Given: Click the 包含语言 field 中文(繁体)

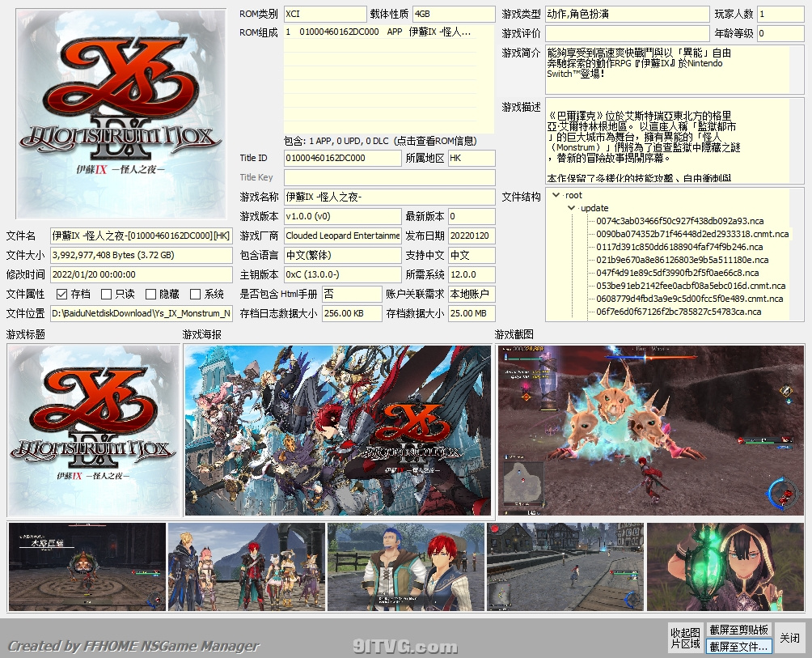Looking at the screenshot, I should point(342,255).
